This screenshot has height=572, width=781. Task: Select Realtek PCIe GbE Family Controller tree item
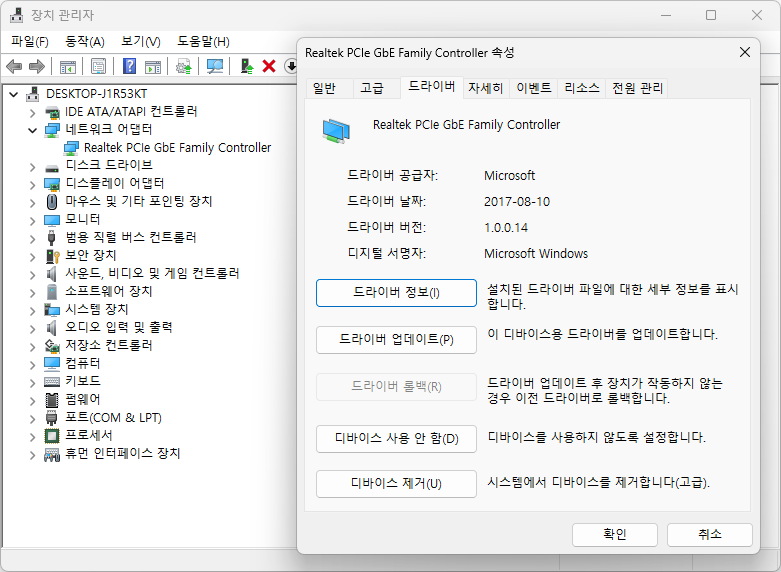click(177, 148)
